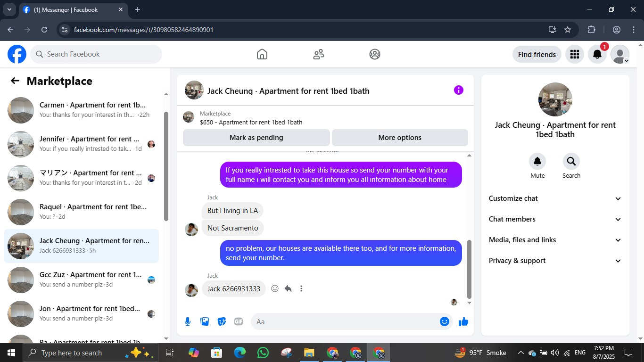Reply to the "Jack 6266931333" message
The height and width of the screenshot is (362, 644).
[x=288, y=288]
